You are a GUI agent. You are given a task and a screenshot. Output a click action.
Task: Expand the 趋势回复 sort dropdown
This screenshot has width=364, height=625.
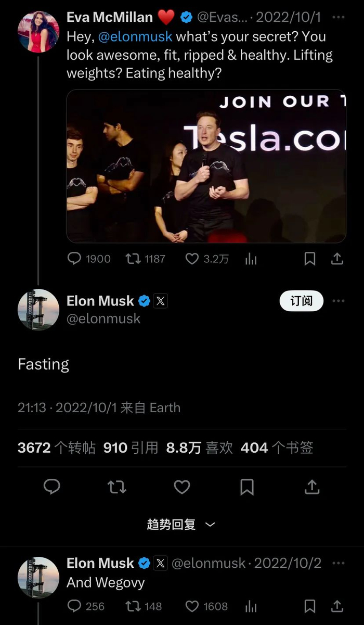181,525
